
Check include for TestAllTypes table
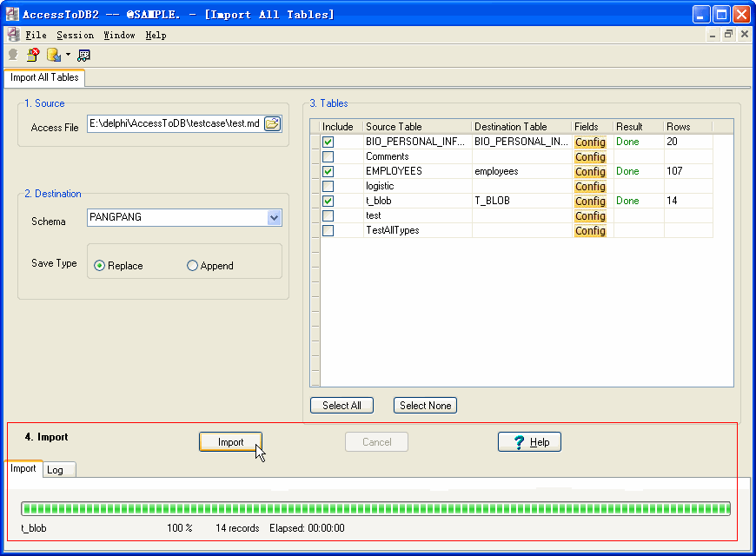click(328, 230)
